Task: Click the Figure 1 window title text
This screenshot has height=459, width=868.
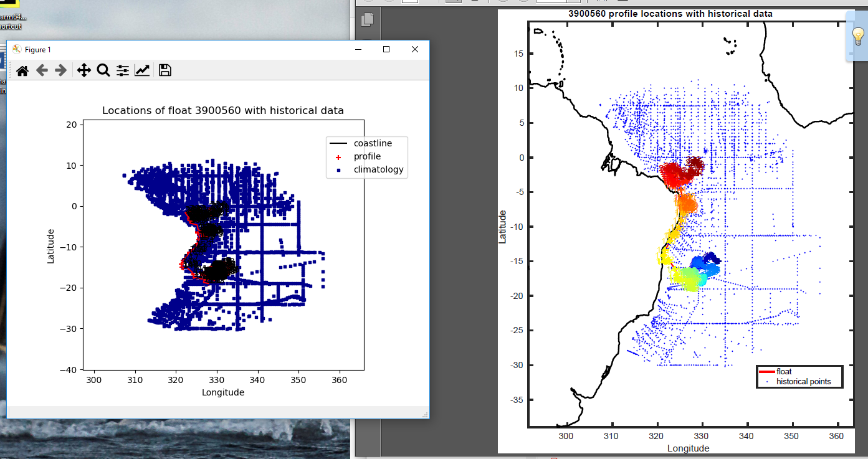Action: (38, 49)
